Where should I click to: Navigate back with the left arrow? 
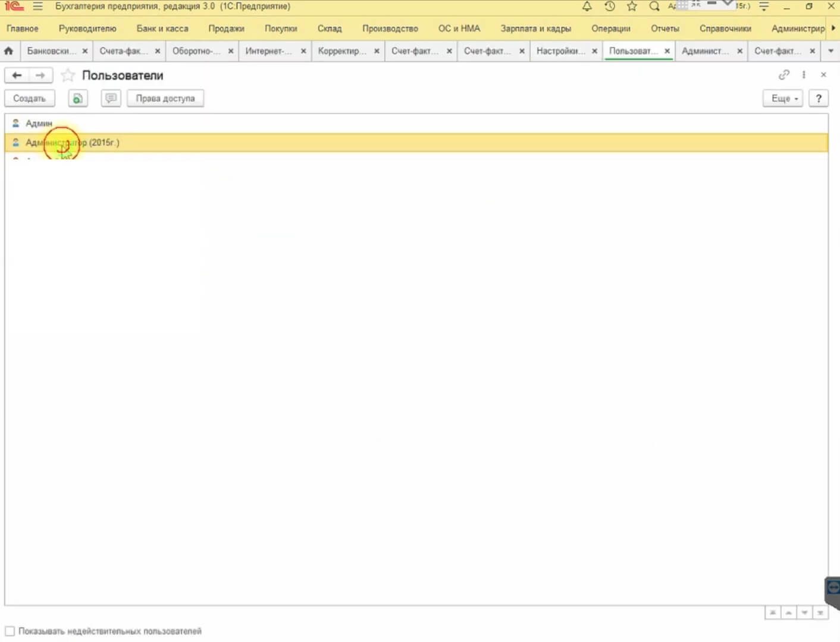pyautogui.click(x=17, y=75)
